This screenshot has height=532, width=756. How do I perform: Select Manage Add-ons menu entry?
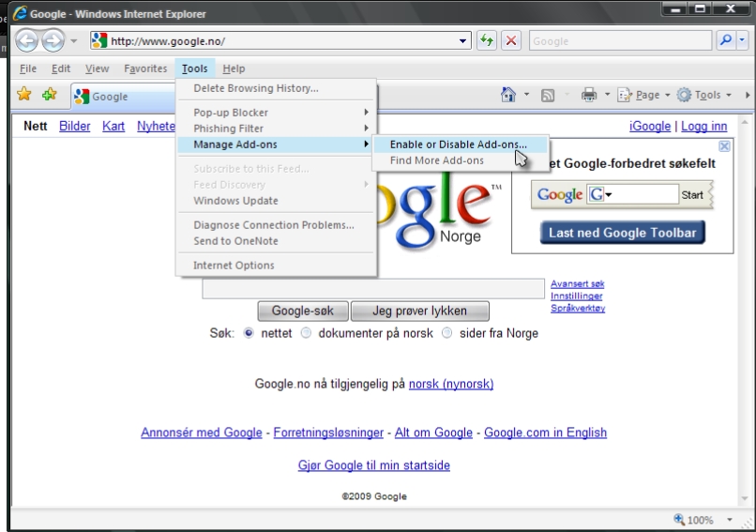[276, 144]
